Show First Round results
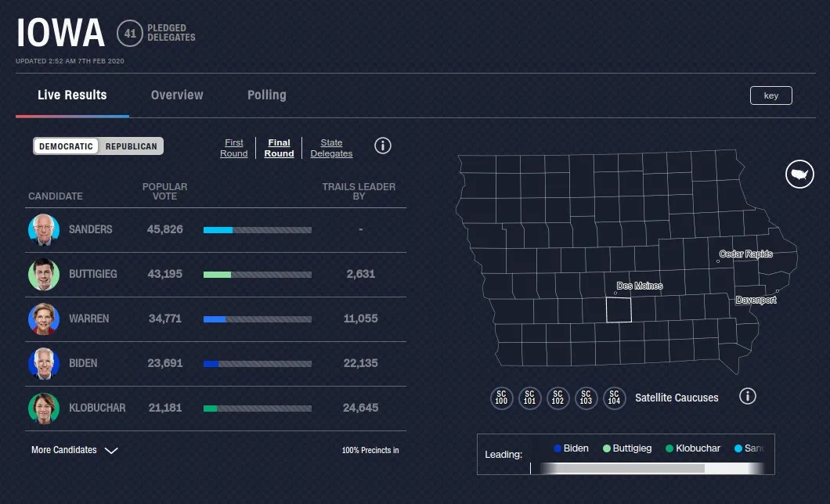This screenshot has width=830, height=504. 234,148
